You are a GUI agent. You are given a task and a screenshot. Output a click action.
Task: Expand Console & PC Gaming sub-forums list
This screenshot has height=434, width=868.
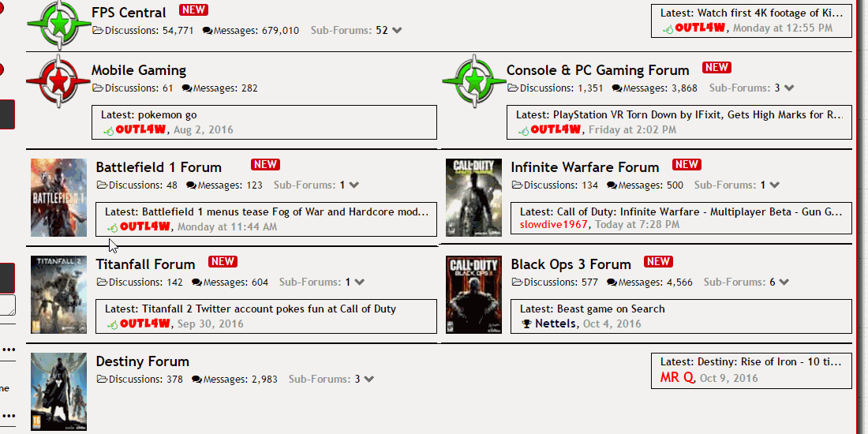[789, 88]
